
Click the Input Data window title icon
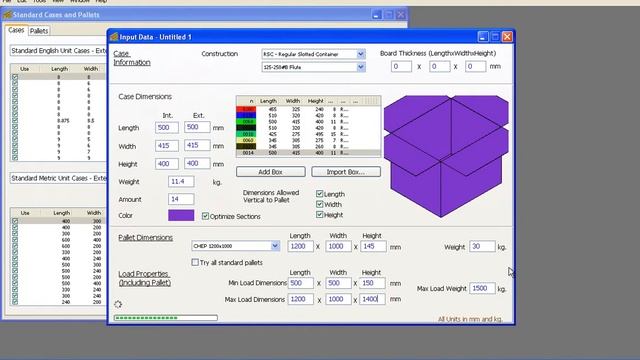114,37
